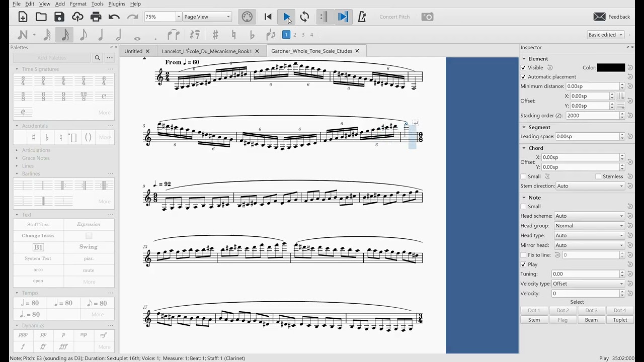This screenshot has width=644, height=362.
Task: Enable Stemless checkbox
Action: point(598,176)
